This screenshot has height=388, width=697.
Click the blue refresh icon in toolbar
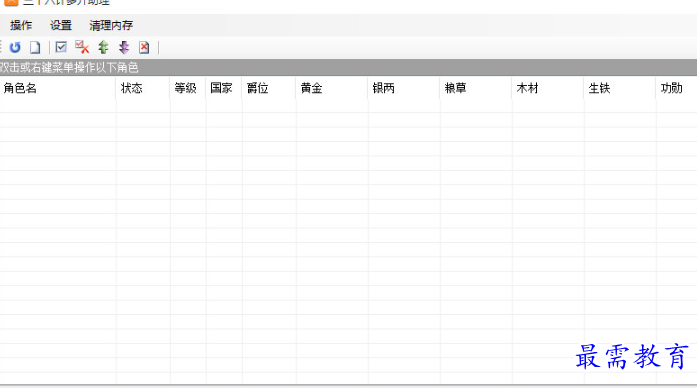point(15,47)
